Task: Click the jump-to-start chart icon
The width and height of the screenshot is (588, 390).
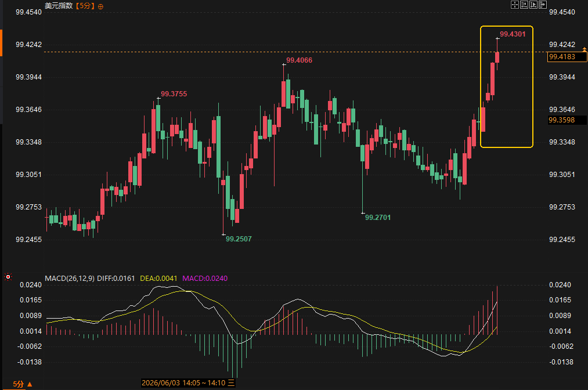Action: [x=524, y=5]
